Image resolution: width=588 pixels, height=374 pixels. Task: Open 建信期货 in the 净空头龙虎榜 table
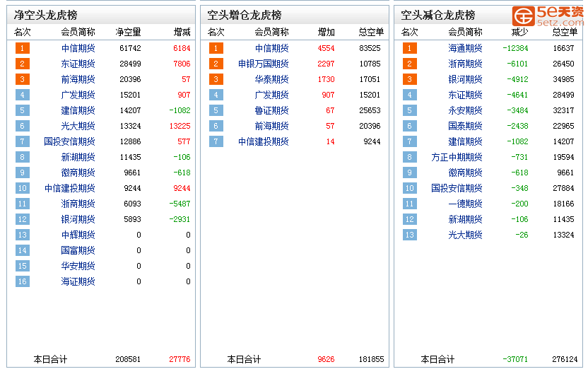pyautogui.click(x=78, y=111)
